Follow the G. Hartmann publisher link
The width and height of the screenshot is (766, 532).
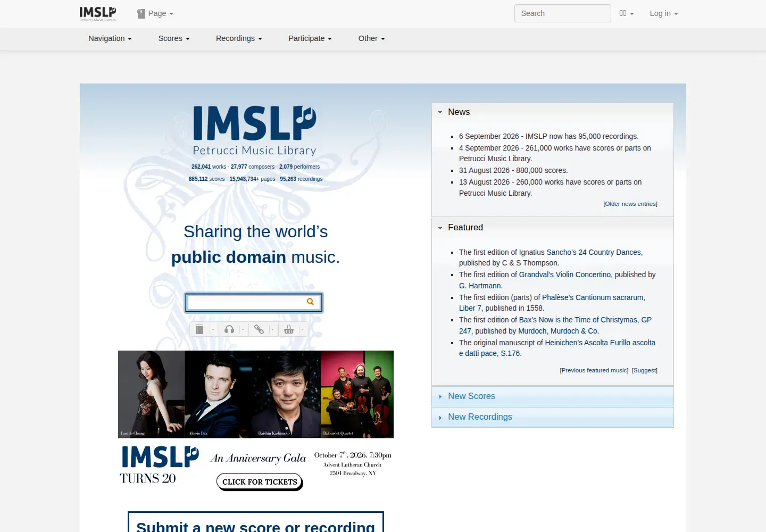pyautogui.click(x=480, y=286)
